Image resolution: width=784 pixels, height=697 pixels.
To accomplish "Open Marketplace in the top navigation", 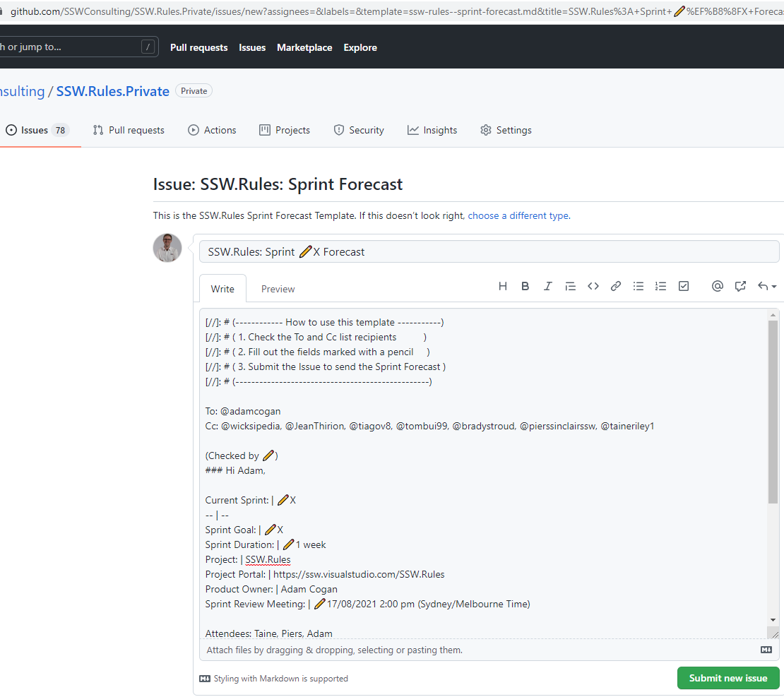I will [x=304, y=47].
